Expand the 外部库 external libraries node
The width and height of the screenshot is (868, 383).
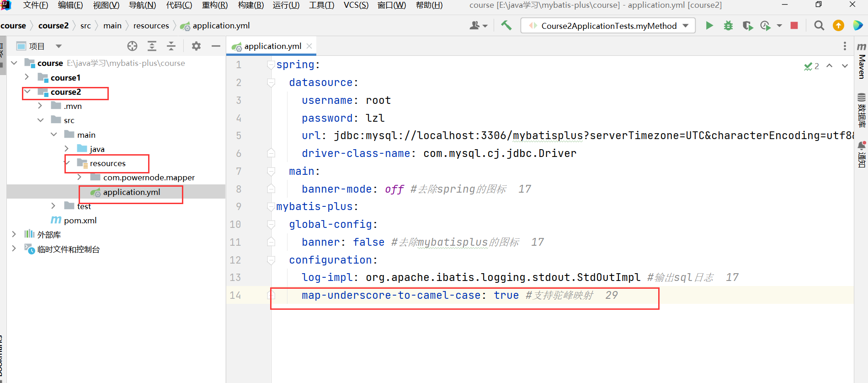click(x=14, y=234)
